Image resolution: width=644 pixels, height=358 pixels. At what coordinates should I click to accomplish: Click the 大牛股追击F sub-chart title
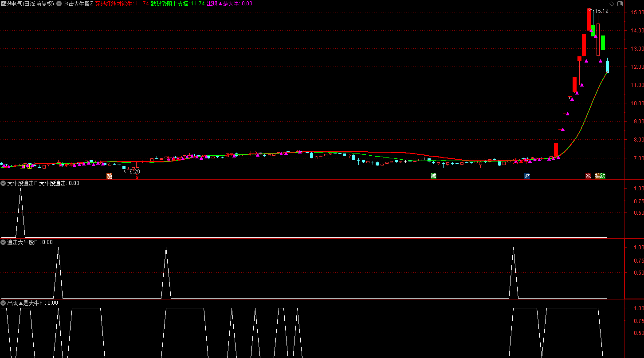[22, 183]
